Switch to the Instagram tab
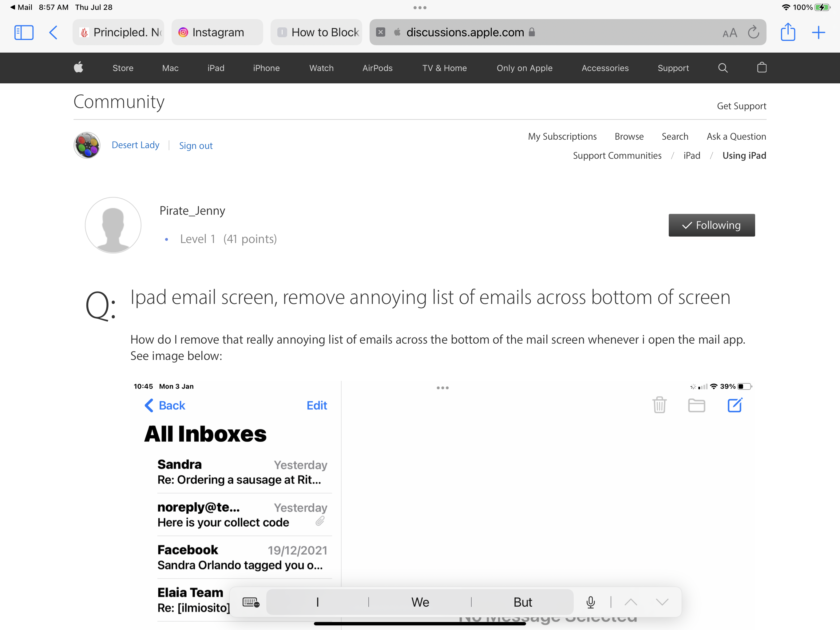 click(x=217, y=32)
